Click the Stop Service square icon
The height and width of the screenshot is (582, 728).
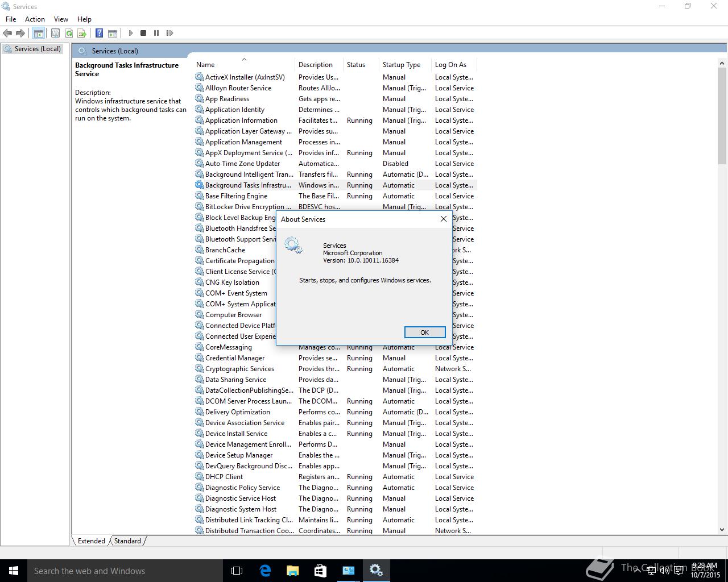pyautogui.click(x=143, y=33)
